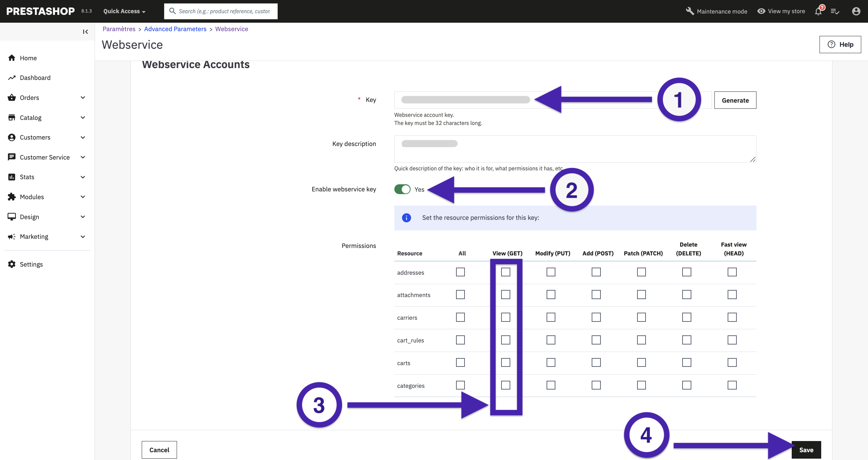Open the Quick Access dropdown
This screenshot has width=868, height=460.
(124, 11)
